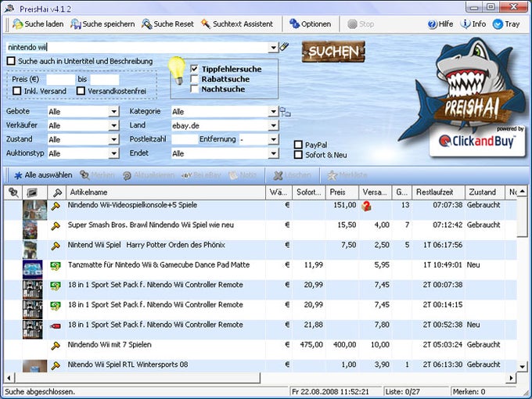Open the Suche laden toolbar item

point(38,24)
